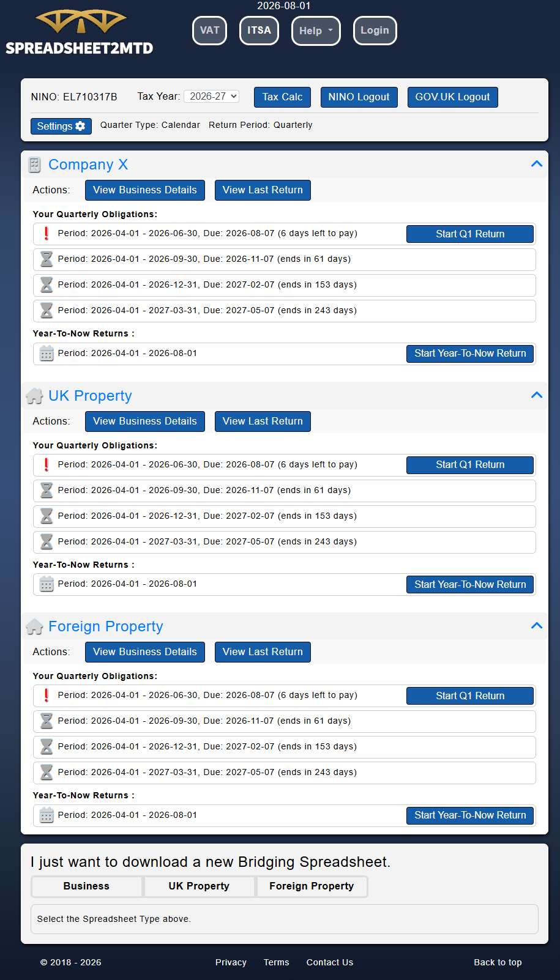Screen dimensions: 560x980
Task: Open the Terms link in footer
Action: [x=276, y=962]
